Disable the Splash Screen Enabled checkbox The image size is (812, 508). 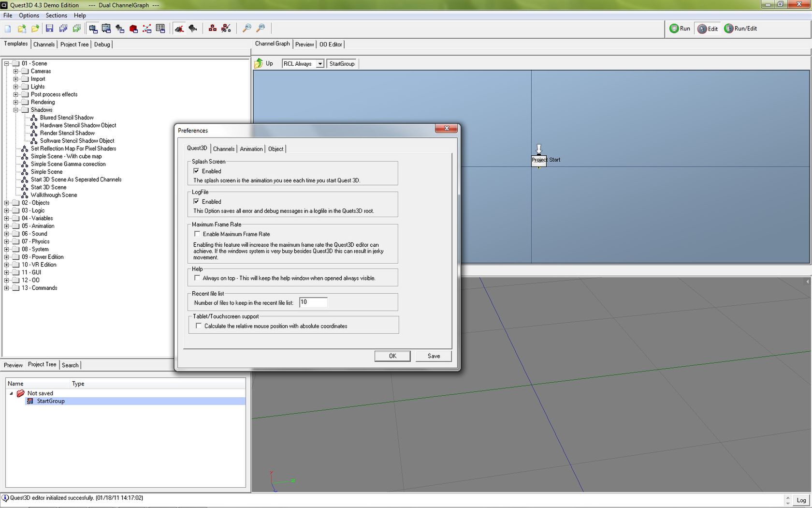coord(196,171)
